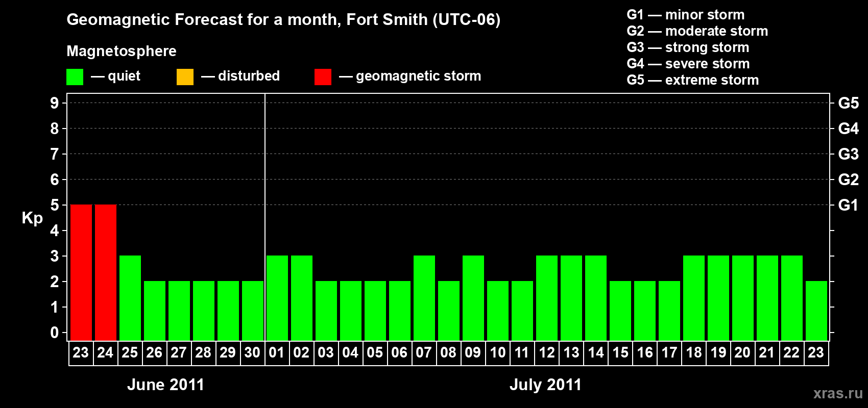Click the date label 16 in July

pos(644,352)
